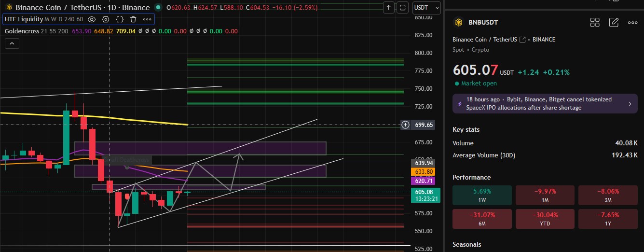Screen dimensions: 644x252
Task: Click the Average Volume 192.43 K value
Action: pos(624,155)
